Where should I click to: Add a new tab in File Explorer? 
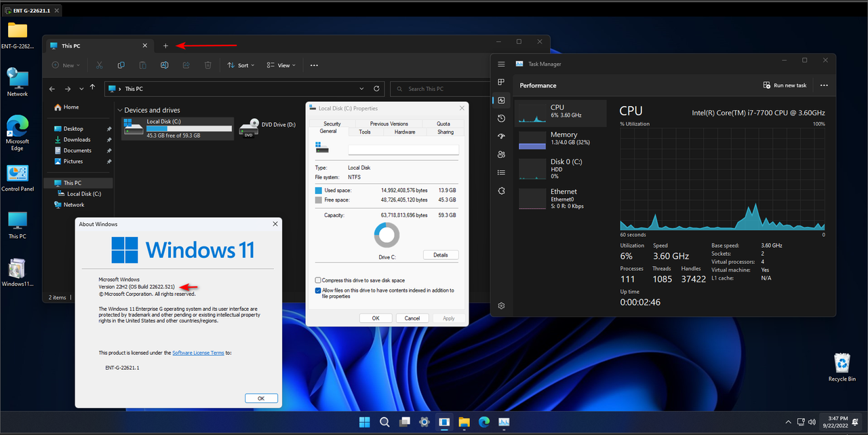(x=165, y=45)
